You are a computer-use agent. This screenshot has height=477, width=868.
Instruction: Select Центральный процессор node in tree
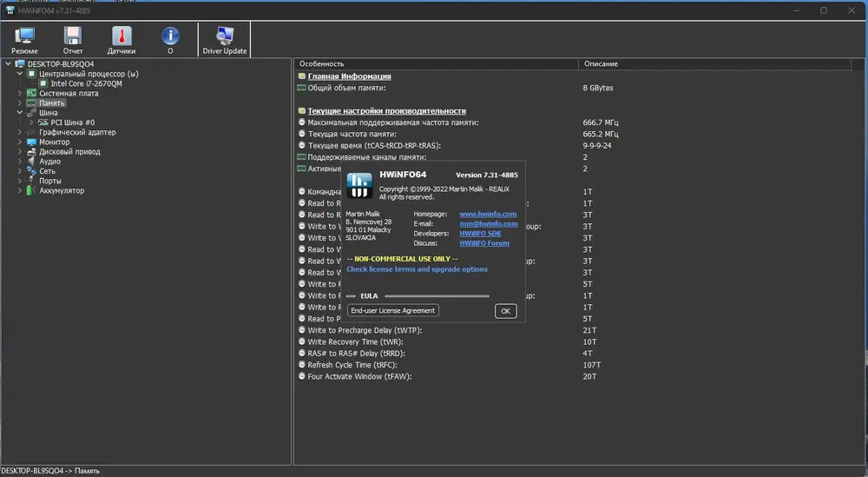89,74
